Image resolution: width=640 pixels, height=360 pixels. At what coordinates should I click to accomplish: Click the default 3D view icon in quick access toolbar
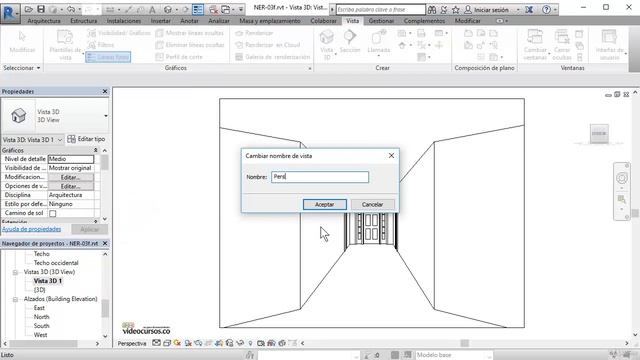click(167, 9)
